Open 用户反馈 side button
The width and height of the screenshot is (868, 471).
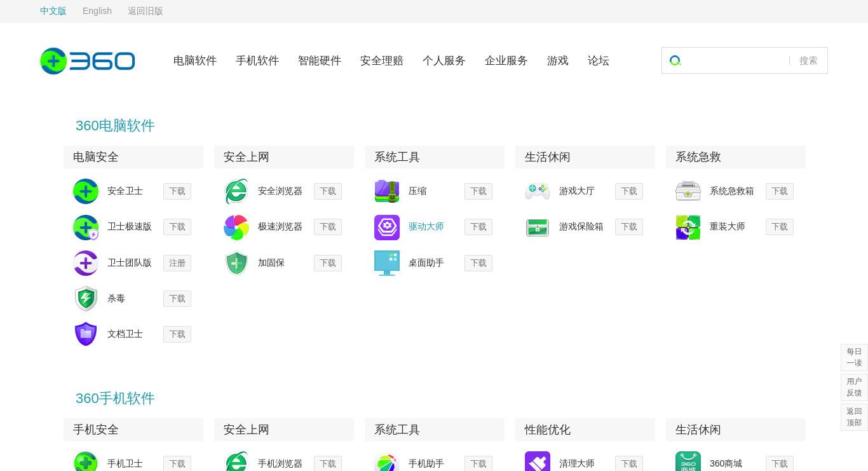[854, 387]
